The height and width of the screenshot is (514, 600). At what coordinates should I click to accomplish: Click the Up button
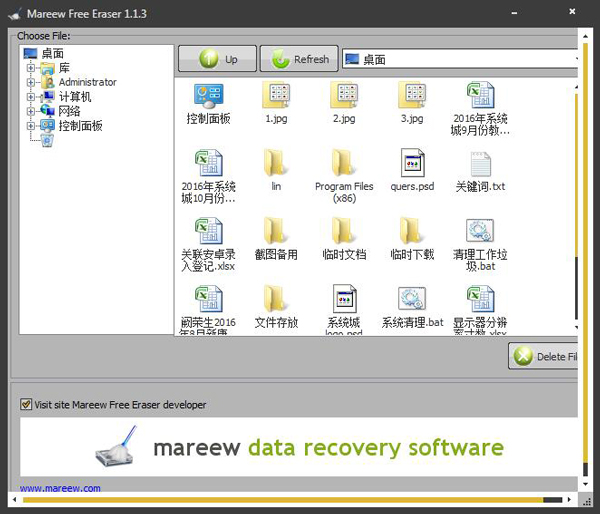217,59
